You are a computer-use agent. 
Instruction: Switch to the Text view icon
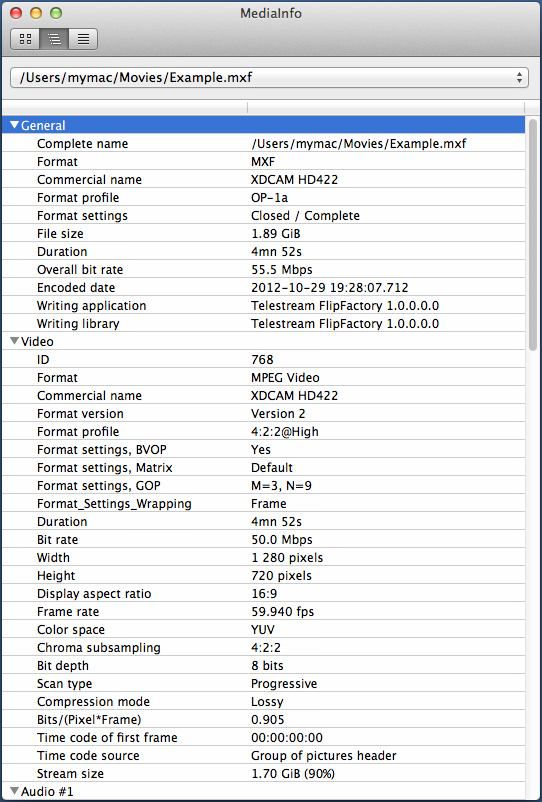83,39
